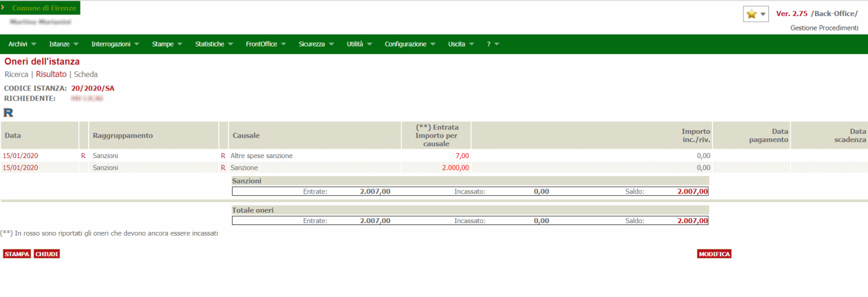This screenshot has height=297, width=868.
Task: Click the red R beside Sanzioni grouping
Action: click(x=83, y=156)
